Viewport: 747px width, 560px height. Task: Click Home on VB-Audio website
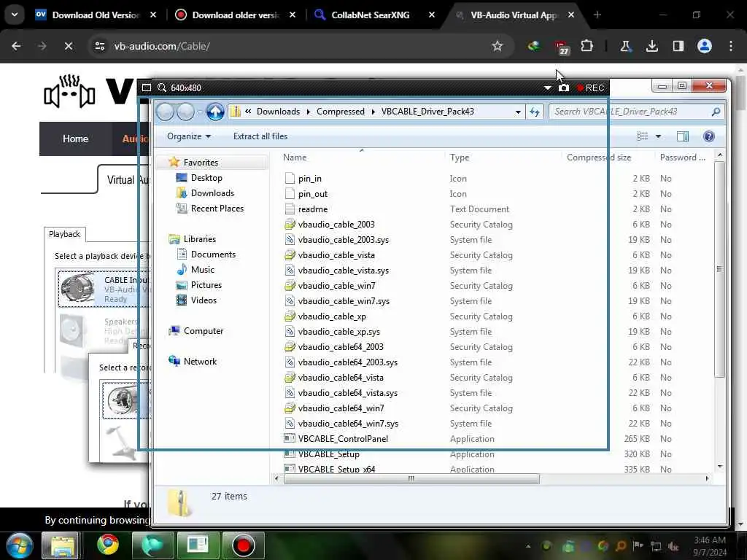point(75,139)
